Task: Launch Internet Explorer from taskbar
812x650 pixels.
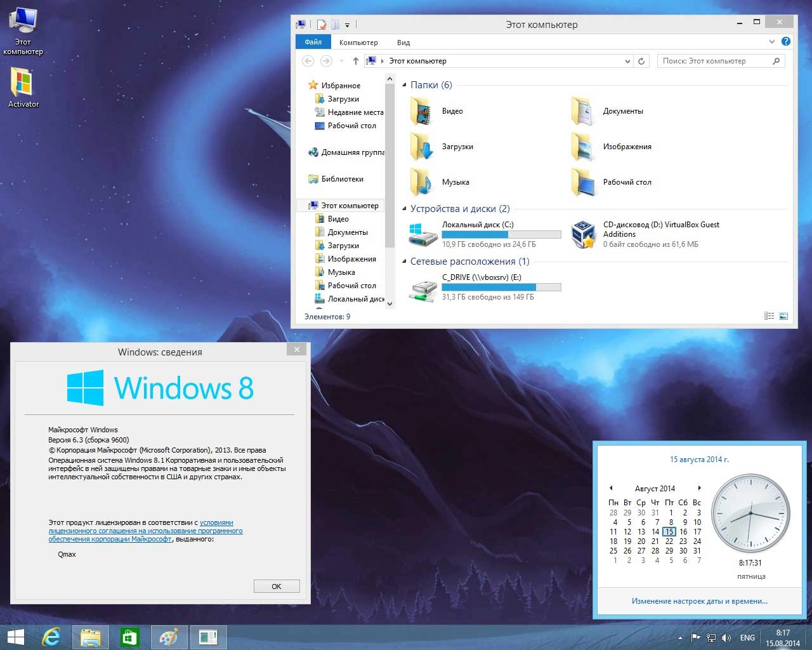Action: coord(51,637)
